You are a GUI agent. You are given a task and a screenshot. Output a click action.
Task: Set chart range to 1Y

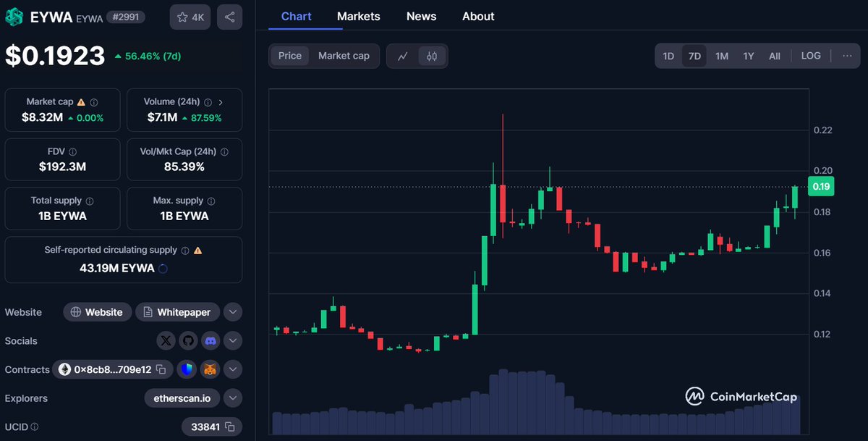pyautogui.click(x=749, y=56)
